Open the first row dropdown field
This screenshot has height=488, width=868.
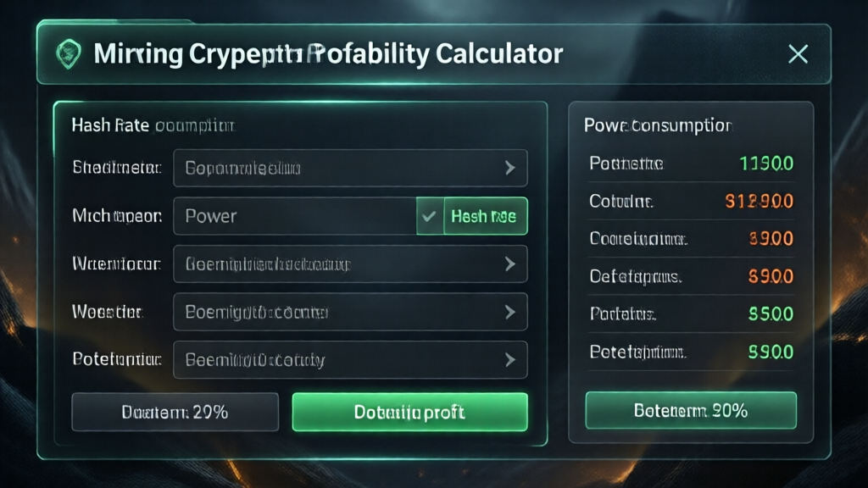coord(339,168)
